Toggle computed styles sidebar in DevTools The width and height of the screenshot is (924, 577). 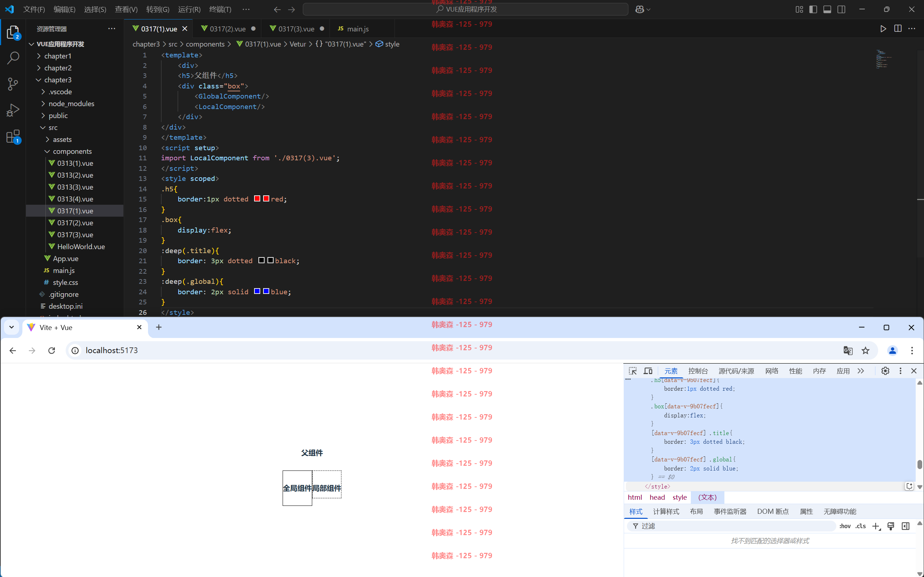click(905, 526)
